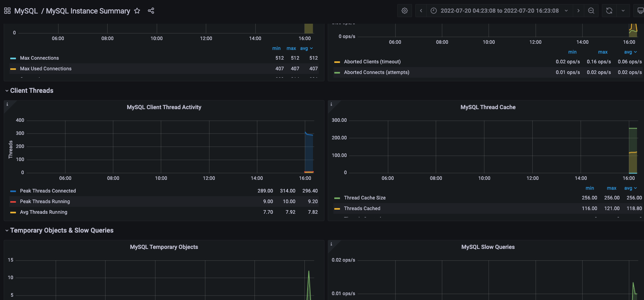
Task: Change color of Peak Threads Connected swatch
Action: 13,191
